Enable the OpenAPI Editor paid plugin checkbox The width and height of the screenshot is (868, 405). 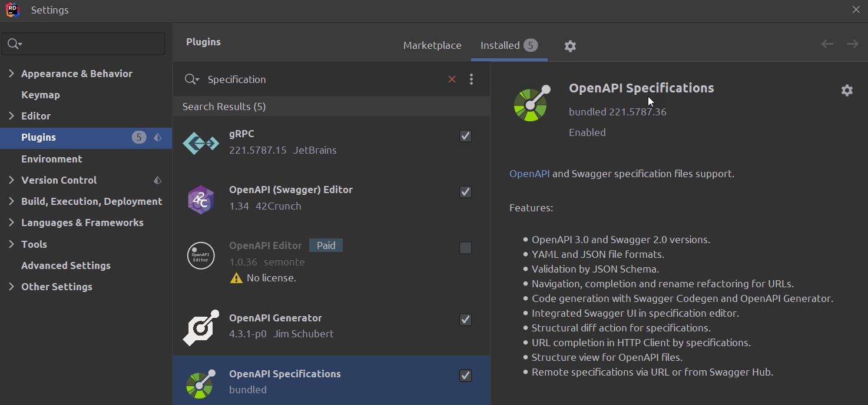coord(465,248)
